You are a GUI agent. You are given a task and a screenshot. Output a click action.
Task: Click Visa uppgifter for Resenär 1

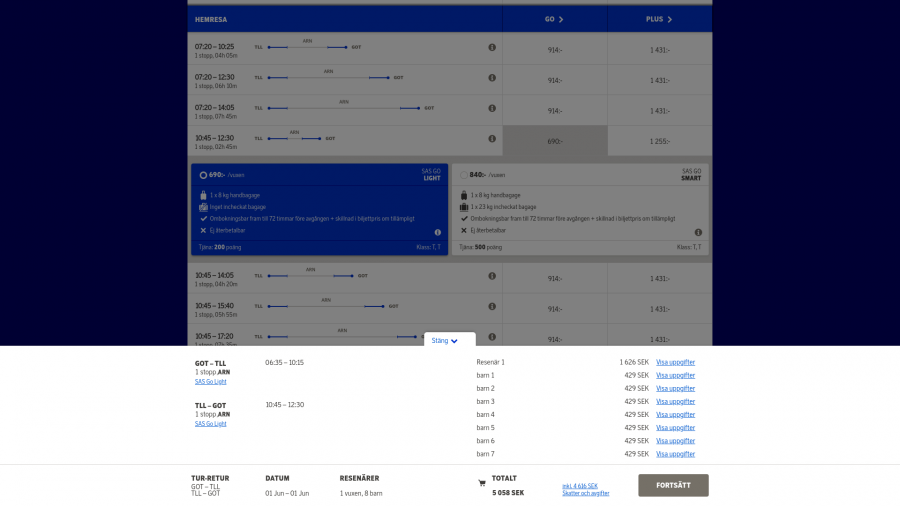(x=675, y=362)
